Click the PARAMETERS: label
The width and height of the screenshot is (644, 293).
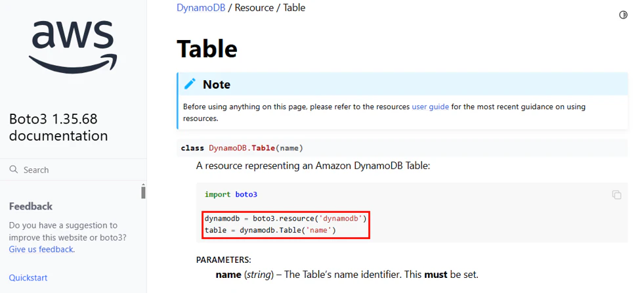(x=223, y=260)
